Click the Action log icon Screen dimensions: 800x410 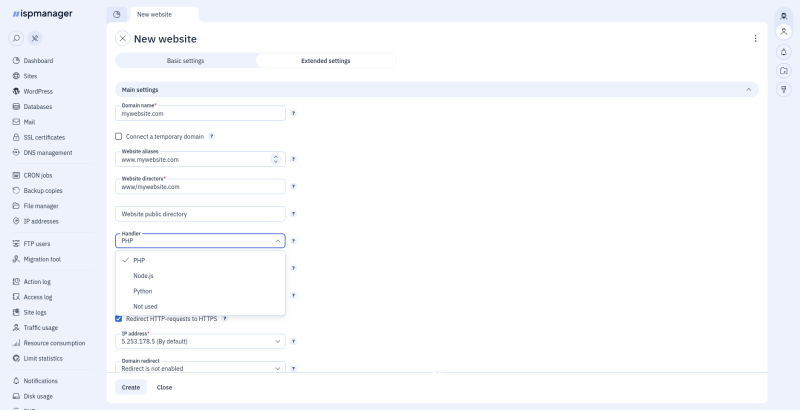16,281
